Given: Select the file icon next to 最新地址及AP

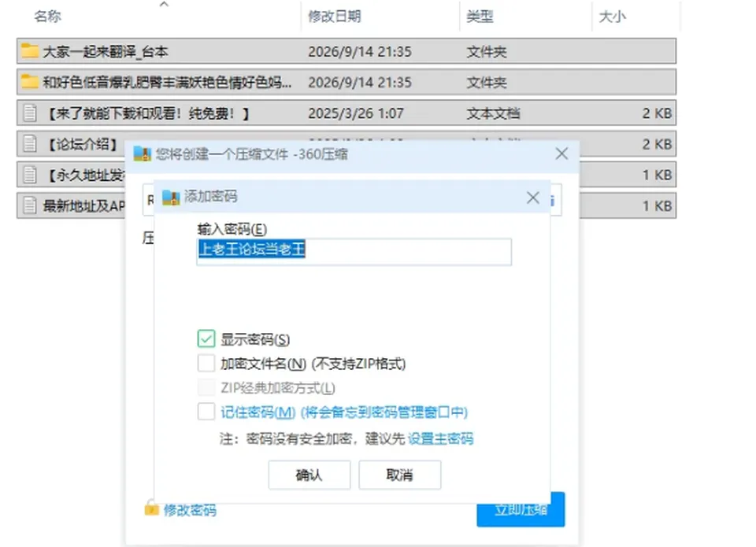Looking at the screenshot, I should (30, 205).
